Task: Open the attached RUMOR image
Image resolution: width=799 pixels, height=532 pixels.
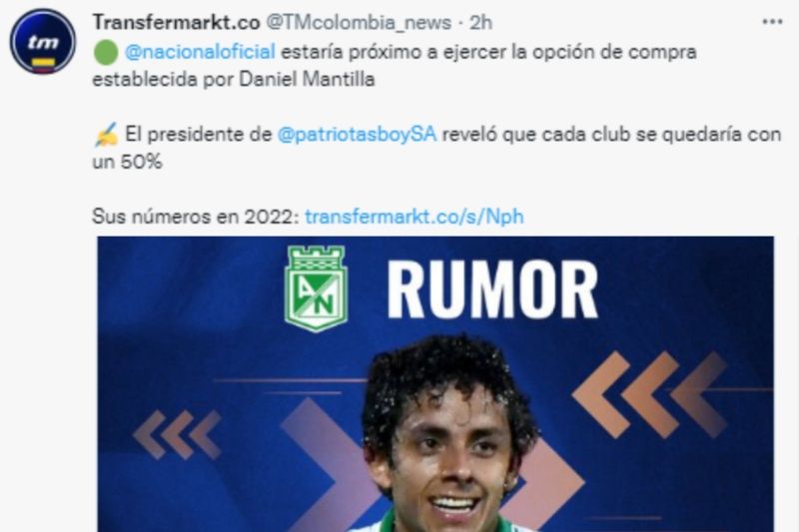Action: click(435, 384)
